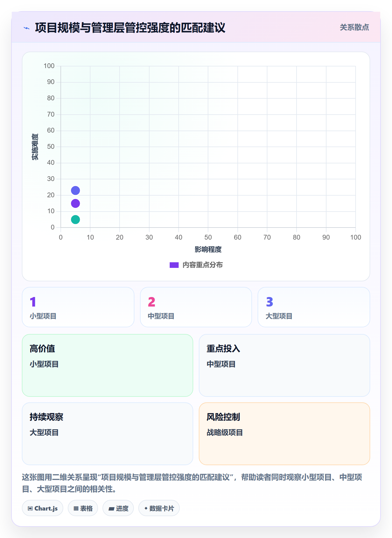Open the 持续观察 quadrant card

[x=108, y=434]
